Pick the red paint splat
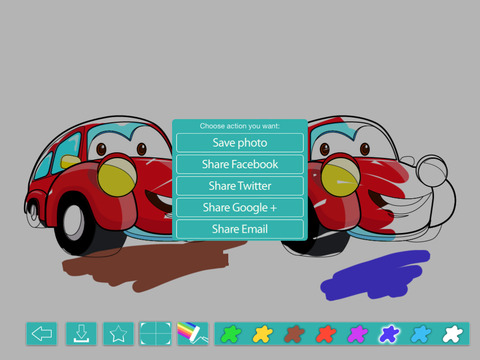Viewport: 480px width, 360px height. click(326, 334)
